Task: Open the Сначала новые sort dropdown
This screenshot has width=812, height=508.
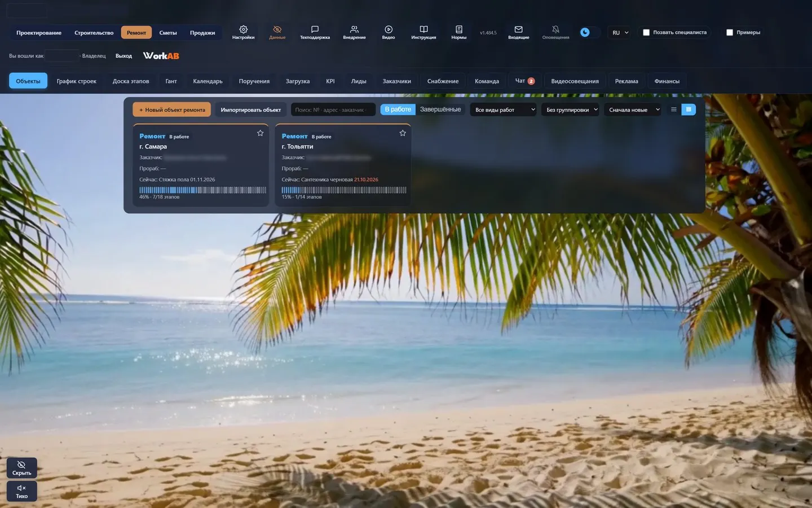Action: tap(633, 110)
